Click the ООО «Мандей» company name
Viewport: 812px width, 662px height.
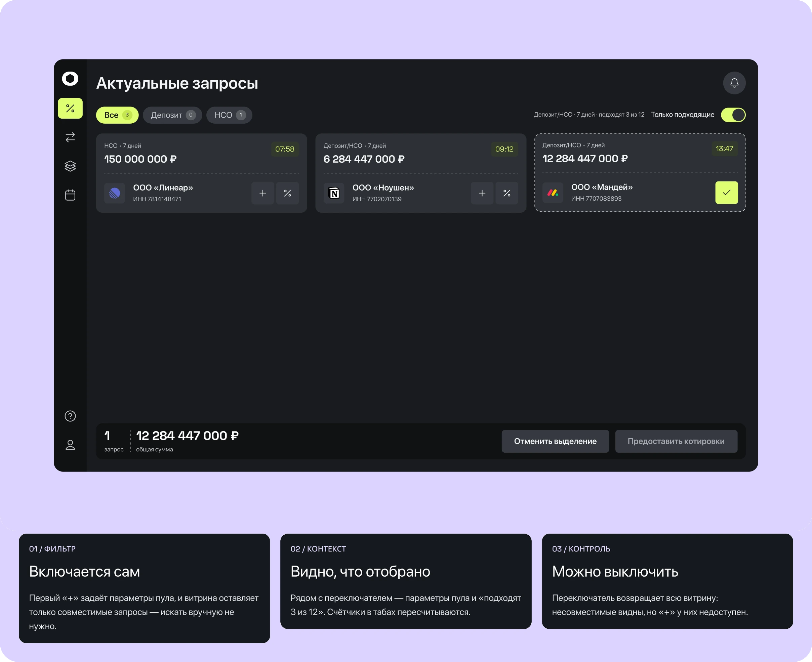pos(602,187)
